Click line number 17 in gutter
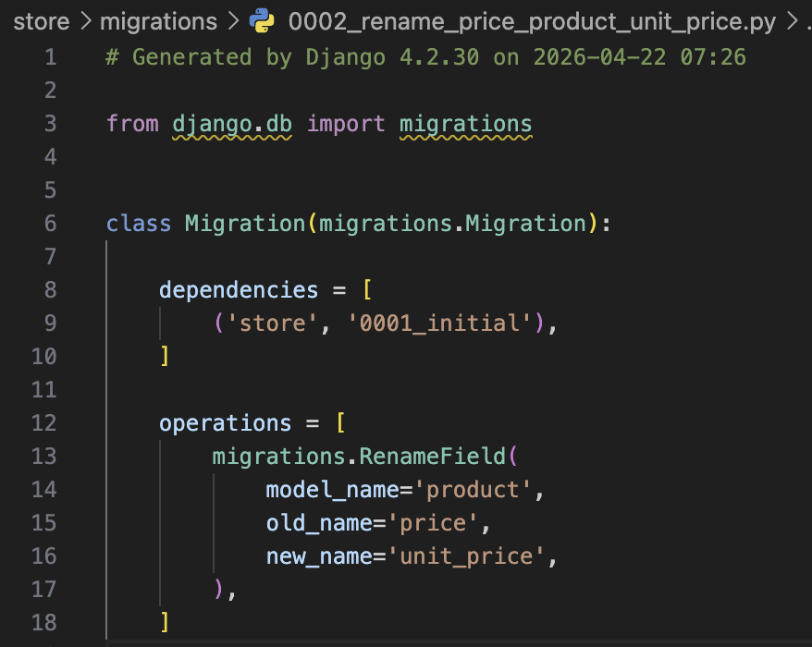Viewport: 812px width, 647px height. 44,590
